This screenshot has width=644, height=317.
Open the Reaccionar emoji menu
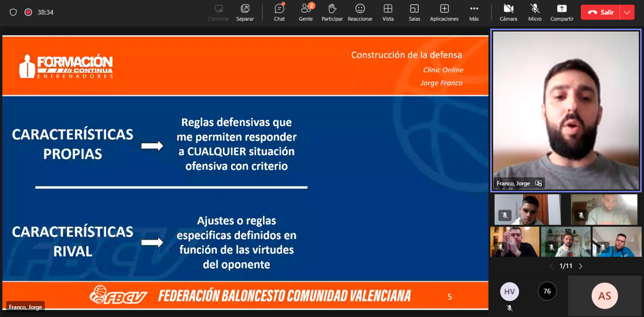coord(360,13)
